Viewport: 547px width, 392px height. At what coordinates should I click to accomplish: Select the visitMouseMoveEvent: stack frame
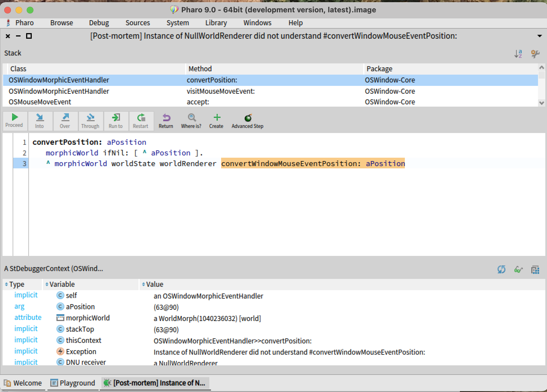221,91
